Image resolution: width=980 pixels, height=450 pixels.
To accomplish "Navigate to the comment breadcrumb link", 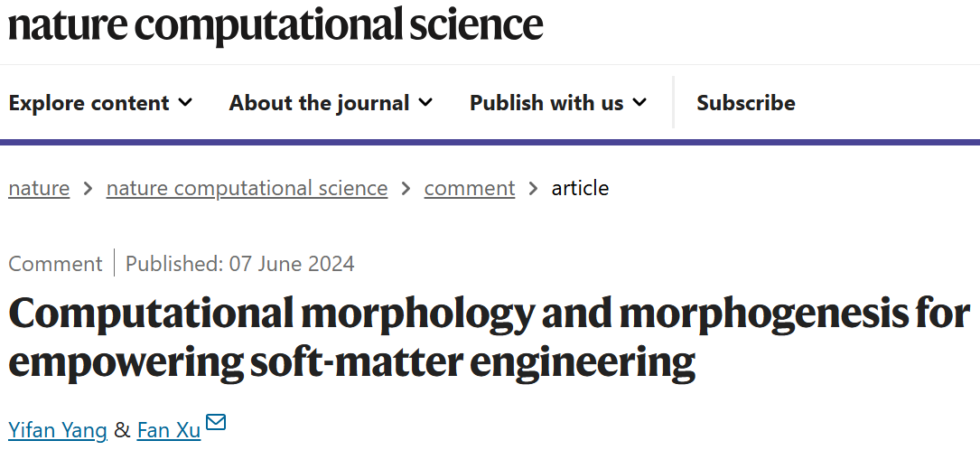I will (x=469, y=188).
